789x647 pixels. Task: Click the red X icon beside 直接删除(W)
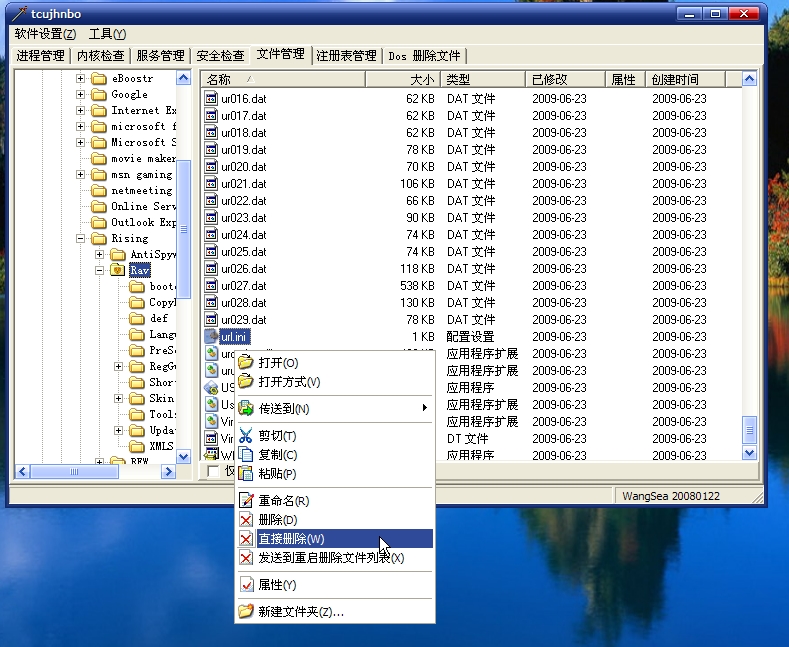[x=246, y=539]
